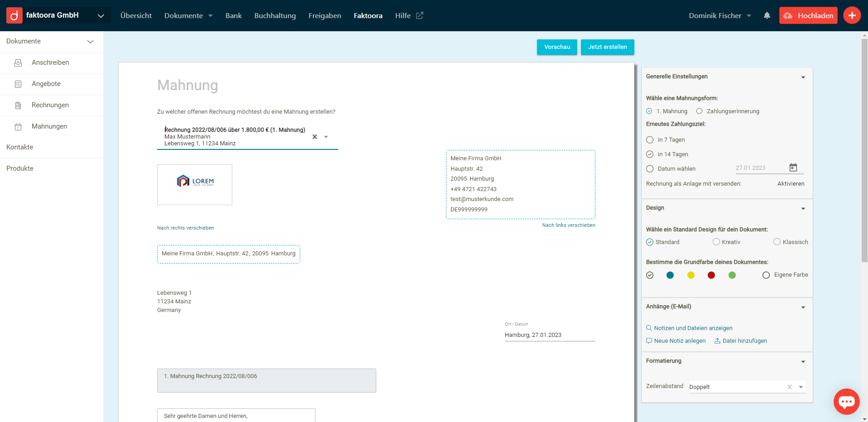Click the red plus icon button
The width and height of the screenshot is (868, 422).
tap(852, 15)
